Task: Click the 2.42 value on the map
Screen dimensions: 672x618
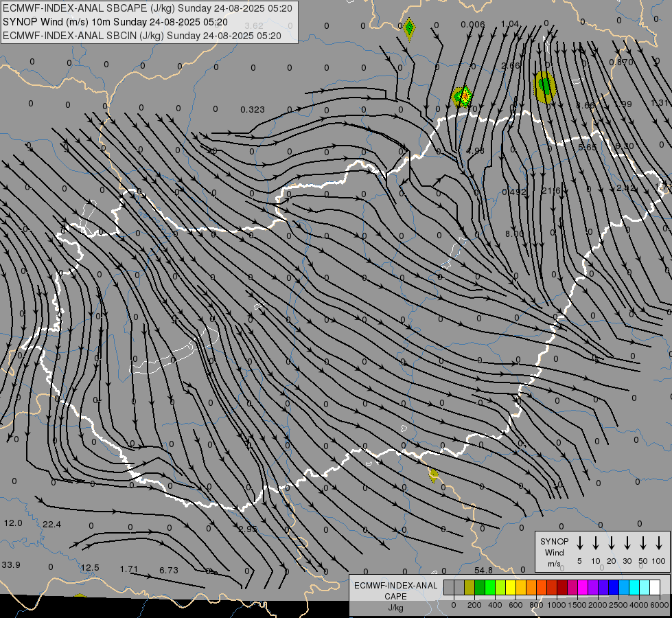Action: click(625, 188)
